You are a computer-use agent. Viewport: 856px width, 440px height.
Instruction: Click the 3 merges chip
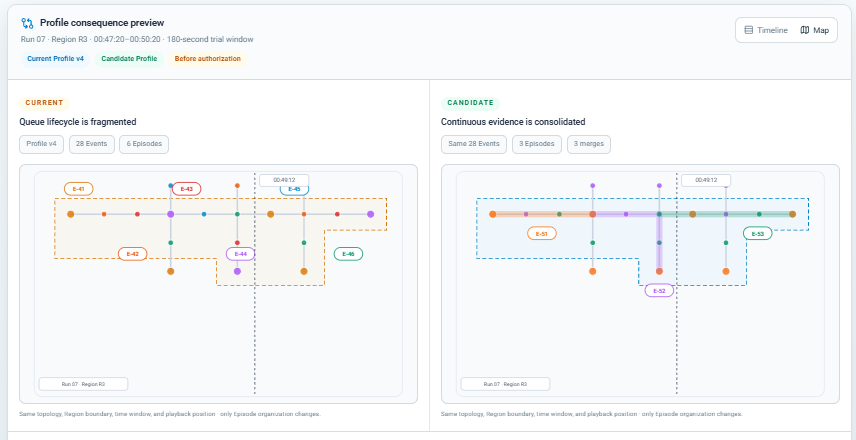[x=589, y=144]
